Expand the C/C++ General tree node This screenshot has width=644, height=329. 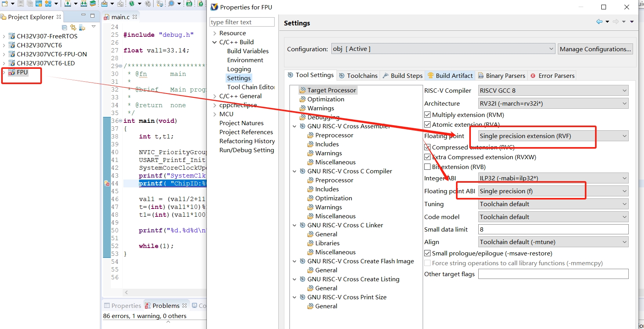pyautogui.click(x=215, y=96)
